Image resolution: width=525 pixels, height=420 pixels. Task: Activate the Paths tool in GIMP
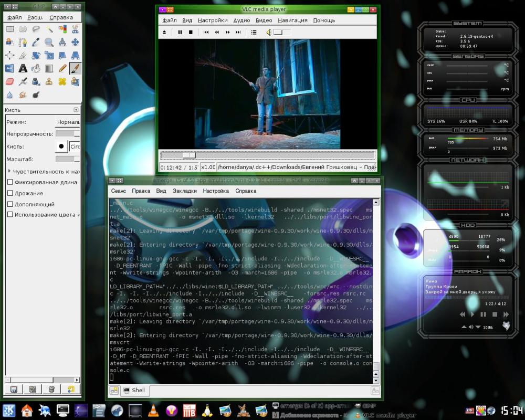pyautogui.click(x=23, y=42)
